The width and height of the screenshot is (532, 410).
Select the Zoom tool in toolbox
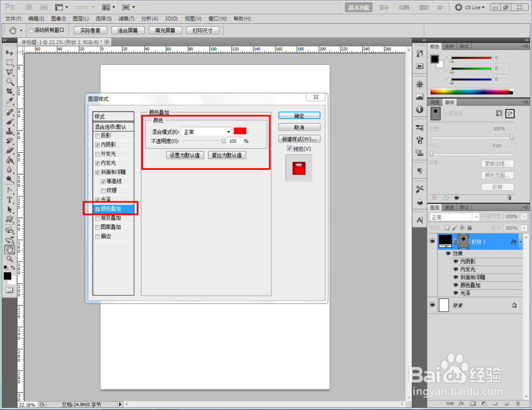[10, 259]
